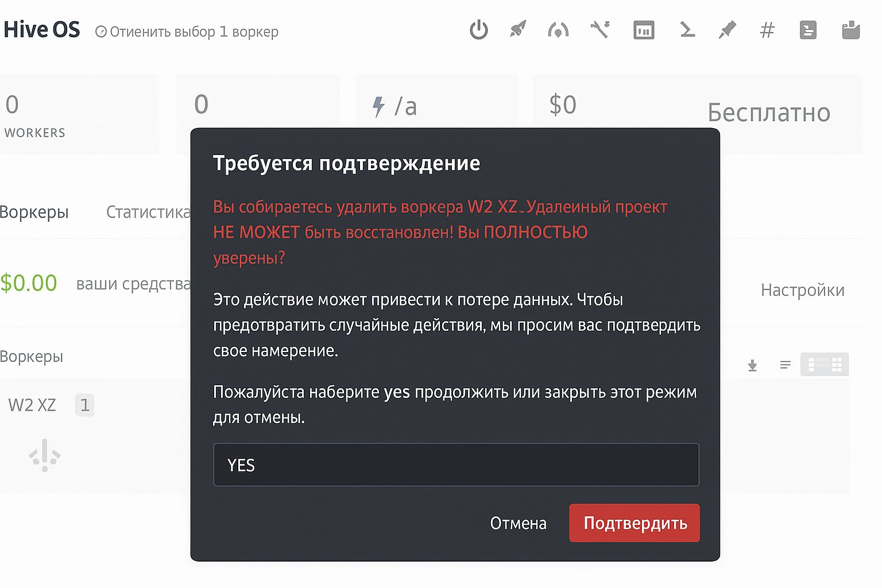882x588 pixels.
Task: Click the monitor display icon in the toolbar
Action: click(643, 30)
